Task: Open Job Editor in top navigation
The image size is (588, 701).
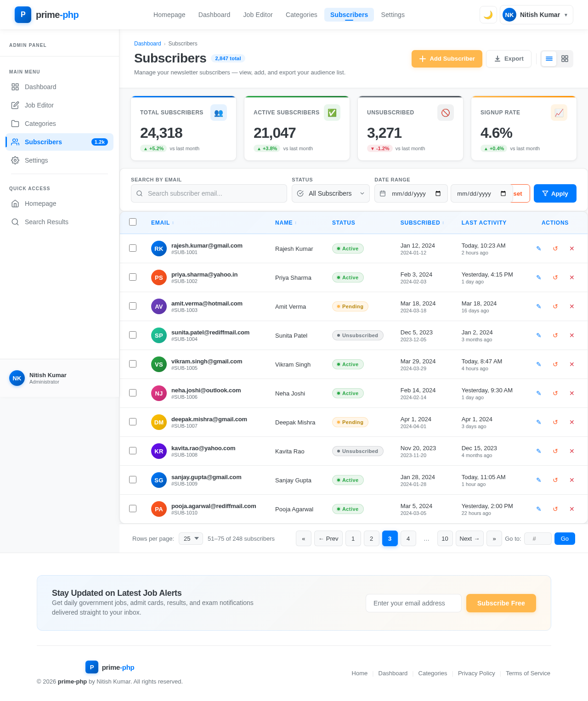Action: tap(258, 15)
